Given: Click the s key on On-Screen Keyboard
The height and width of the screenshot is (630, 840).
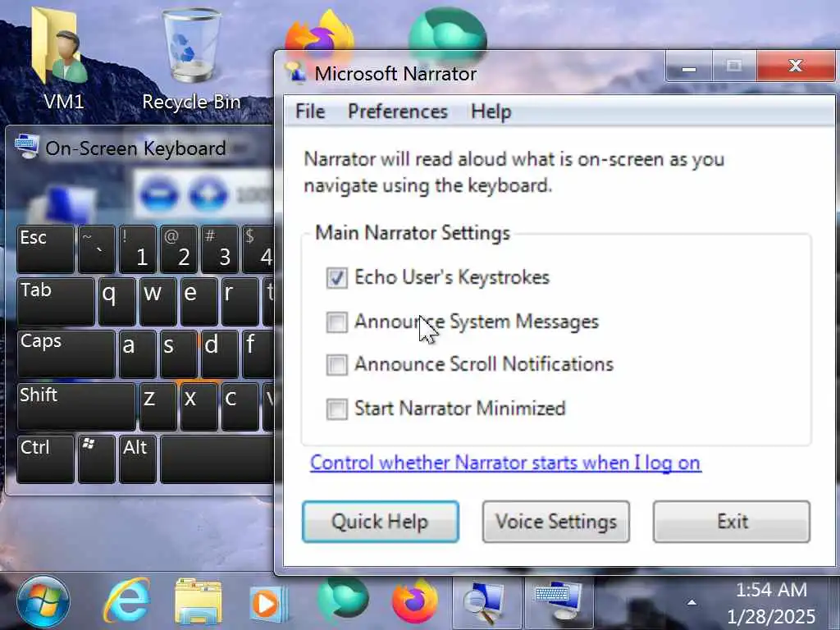Looking at the screenshot, I should click(x=178, y=354).
